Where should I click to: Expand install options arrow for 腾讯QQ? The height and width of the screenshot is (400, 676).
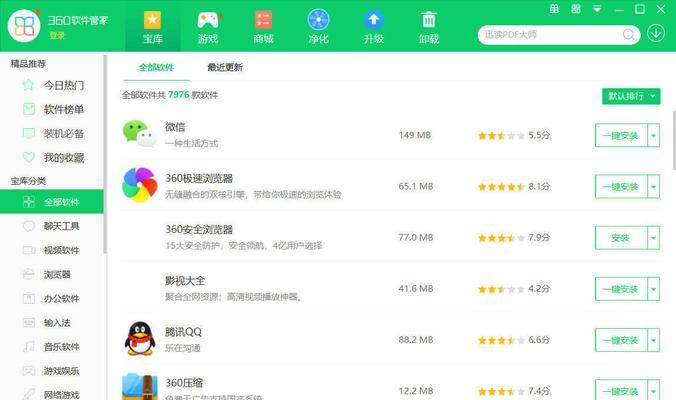coord(654,340)
